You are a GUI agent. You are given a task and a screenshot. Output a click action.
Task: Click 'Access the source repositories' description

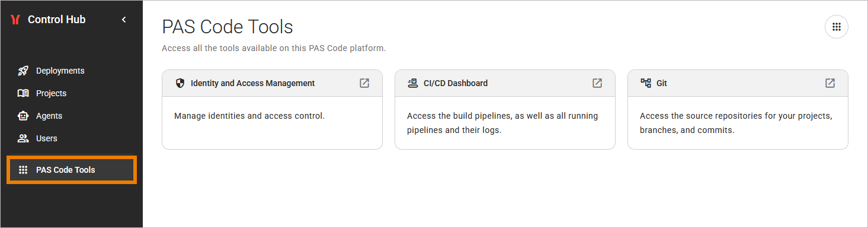(736, 123)
